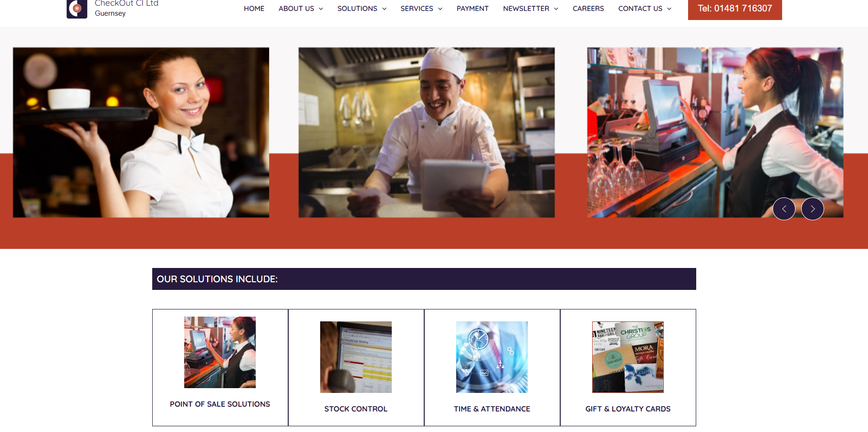Click the Tel: 01481 716307 button
The width and height of the screenshot is (868, 432).
(735, 9)
